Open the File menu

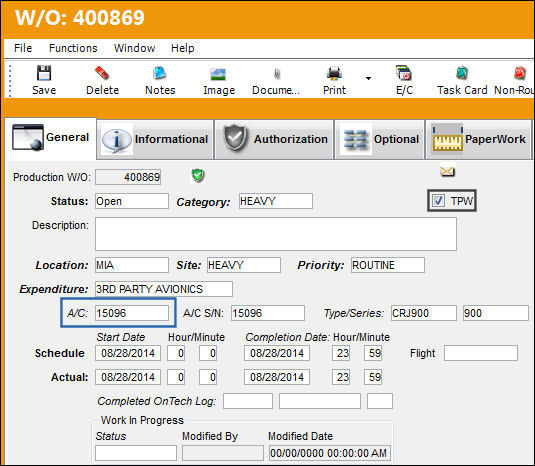point(23,48)
